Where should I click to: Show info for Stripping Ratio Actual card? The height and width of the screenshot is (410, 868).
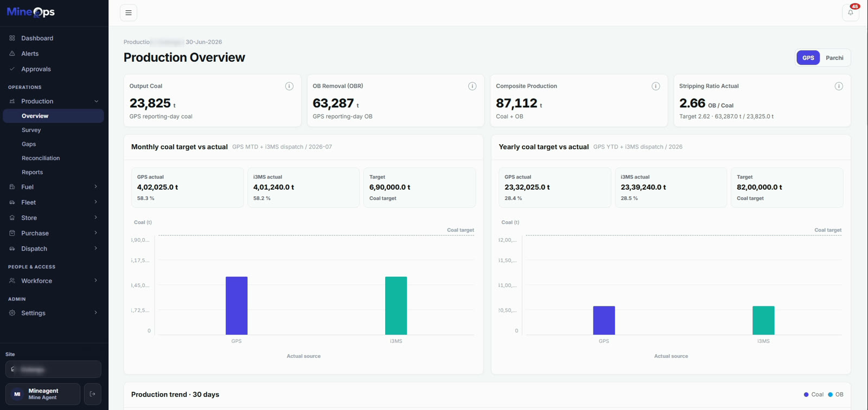click(839, 86)
